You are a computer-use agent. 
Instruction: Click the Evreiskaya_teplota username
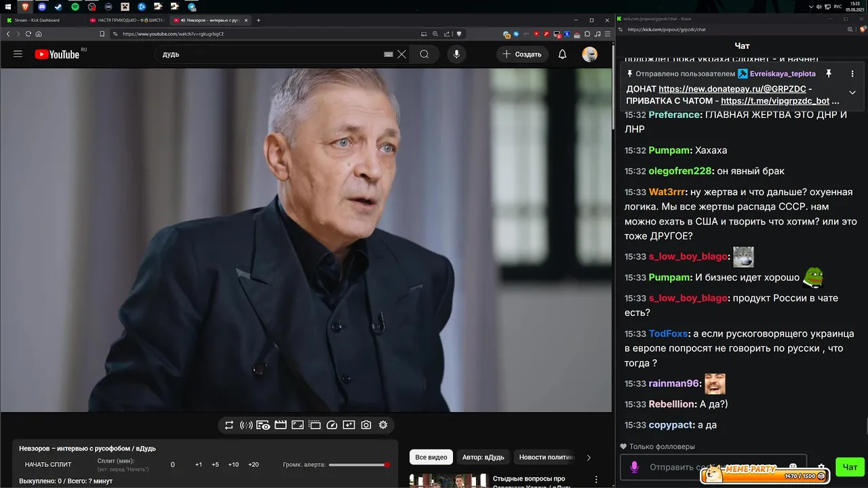tap(783, 73)
